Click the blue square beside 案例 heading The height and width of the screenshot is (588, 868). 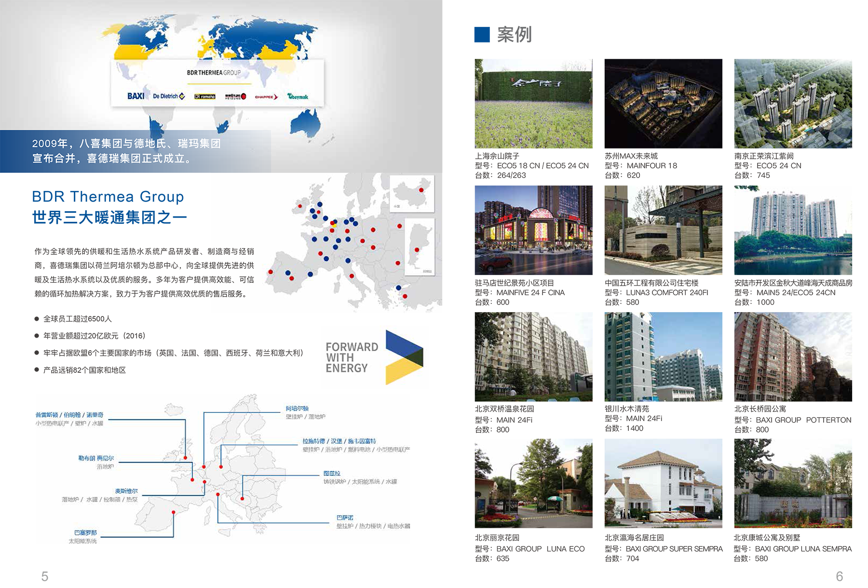click(x=482, y=35)
